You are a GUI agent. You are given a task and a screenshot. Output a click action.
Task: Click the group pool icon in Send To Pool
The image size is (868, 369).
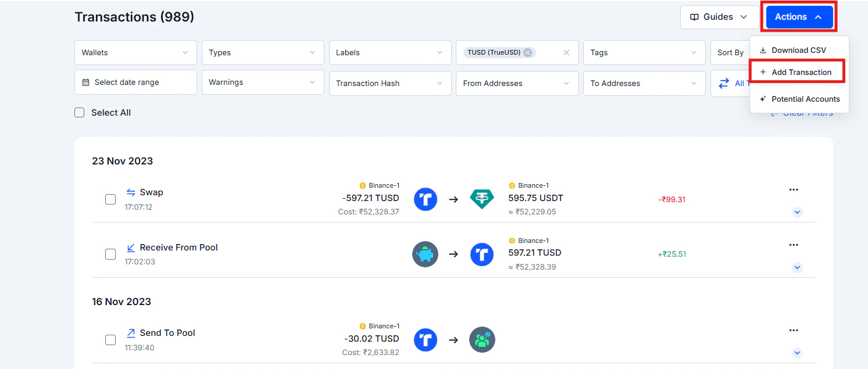click(482, 339)
